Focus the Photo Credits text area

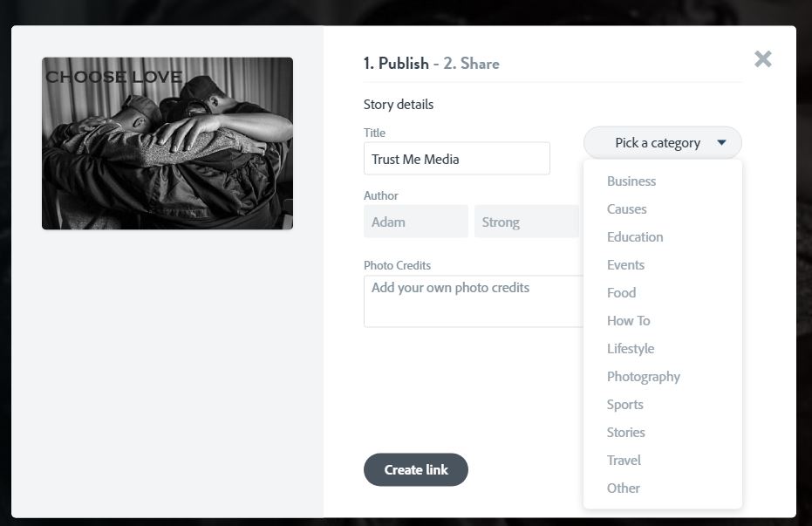[x=473, y=301]
